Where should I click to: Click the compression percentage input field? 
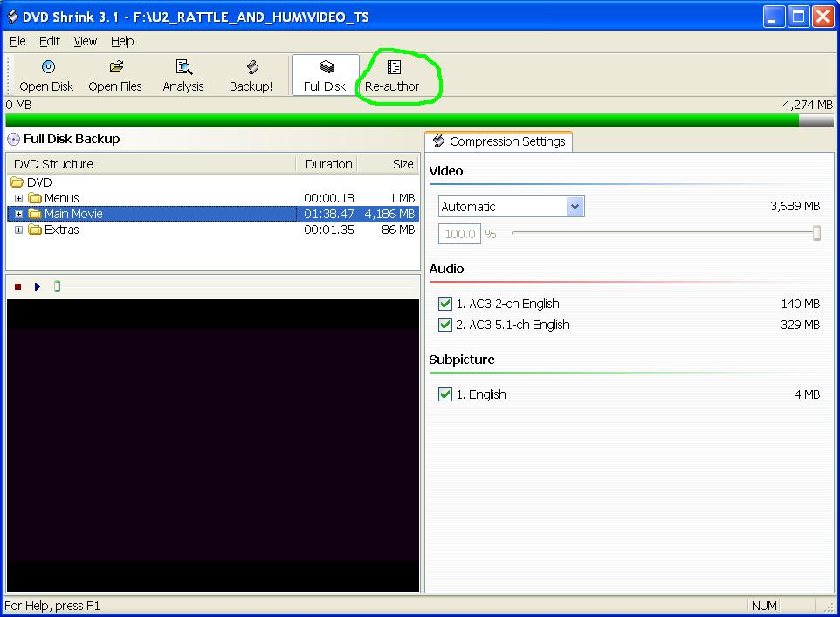pos(459,234)
